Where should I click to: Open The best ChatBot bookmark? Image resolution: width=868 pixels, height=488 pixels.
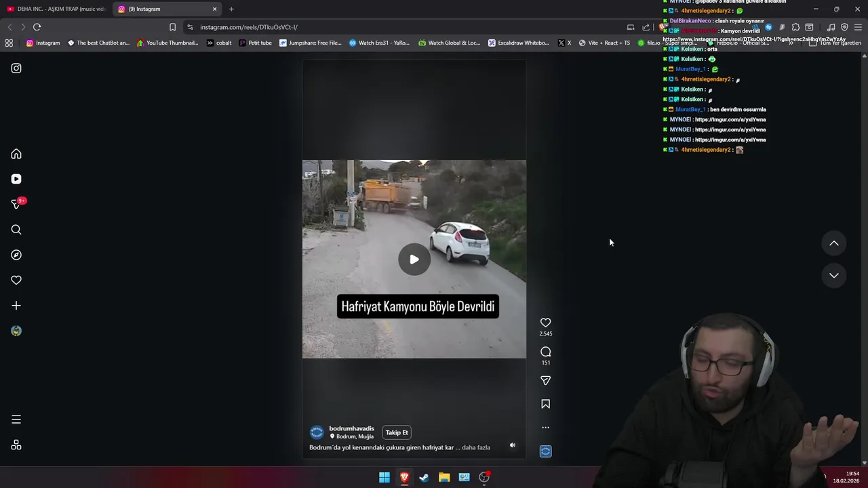point(98,43)
